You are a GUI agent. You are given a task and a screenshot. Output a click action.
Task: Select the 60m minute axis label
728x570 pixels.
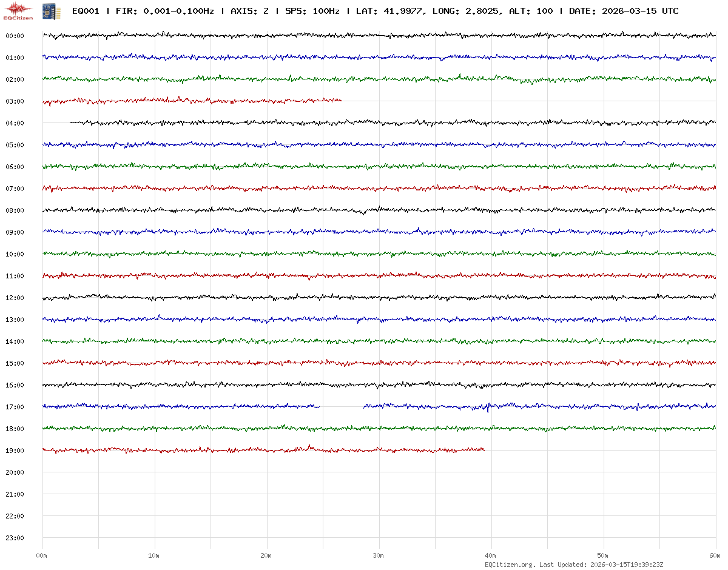[x=715, y=555]
